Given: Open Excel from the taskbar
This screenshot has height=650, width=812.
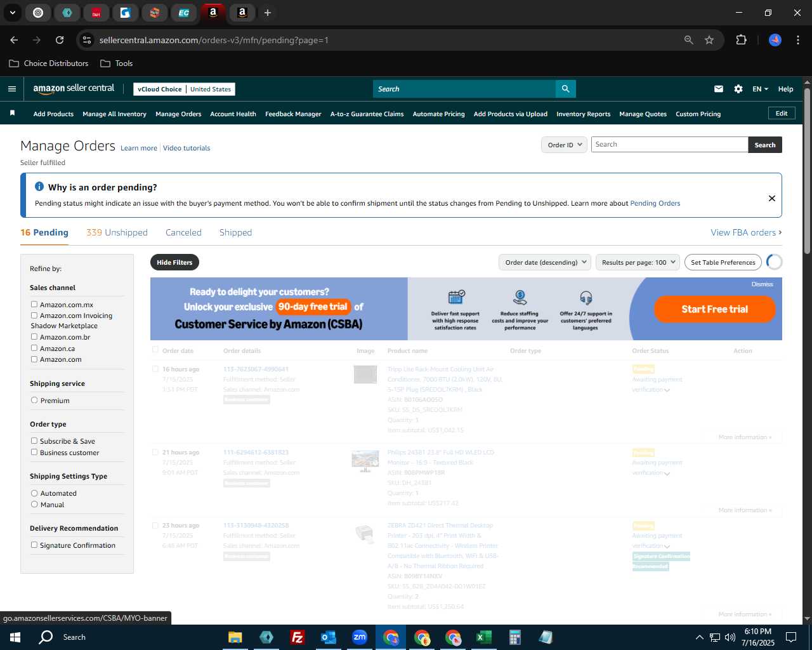Looking at the screenshot, I should pyautogui.click(x=483, y=637).
